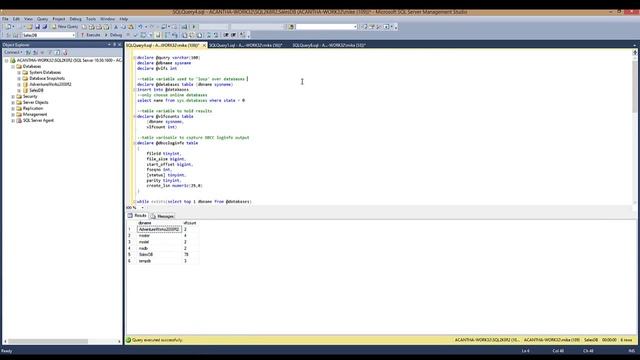Pin the Object Explorer panel
640x360 pixels.
click(x=114, y=44)
